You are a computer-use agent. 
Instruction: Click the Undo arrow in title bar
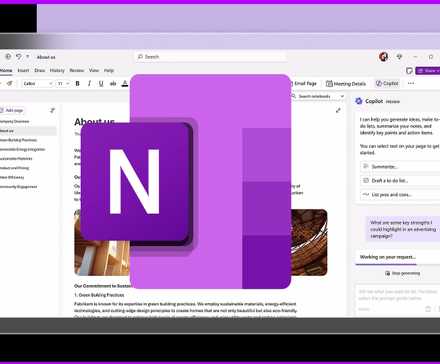pyautogui.click(x=19, y=57)
